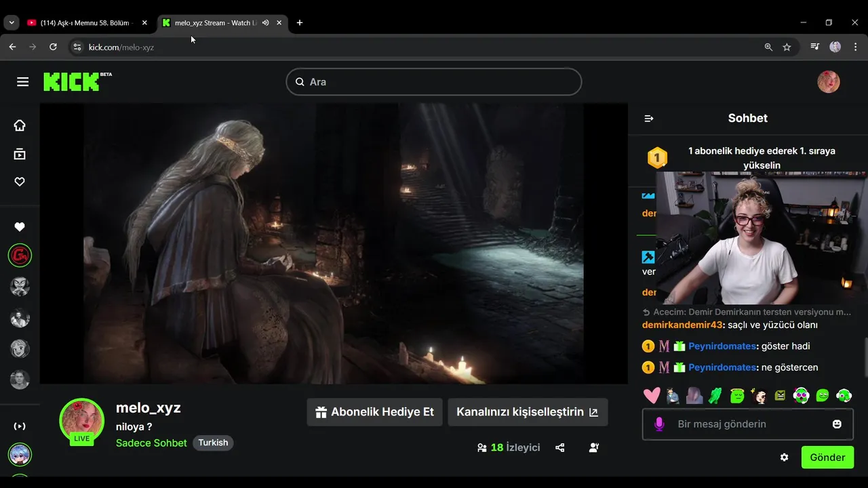Open chat settings gear
Screen dimensions: 868x488
(784, 457)
